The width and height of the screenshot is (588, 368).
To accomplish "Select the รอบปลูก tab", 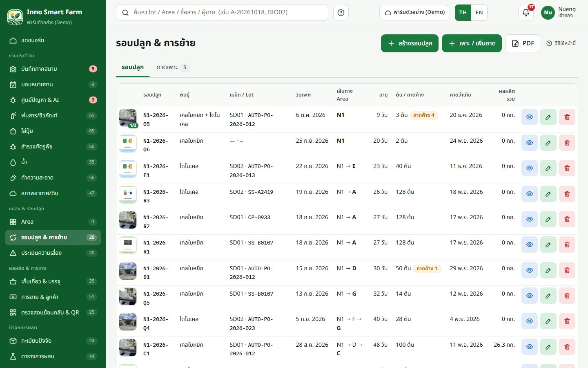I will tap(133, 67).
